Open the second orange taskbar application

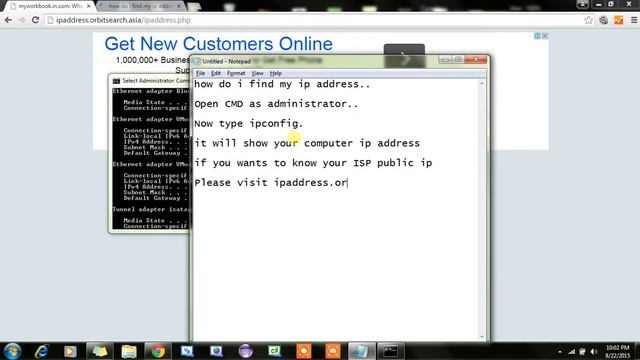coord(333,351)
